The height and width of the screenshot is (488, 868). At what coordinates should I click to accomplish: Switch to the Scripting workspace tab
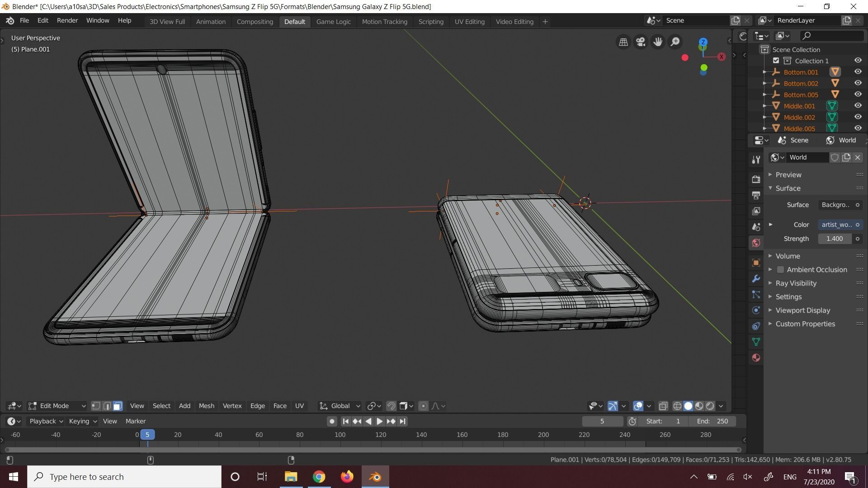pyautogui.click(x=431, y=22)
